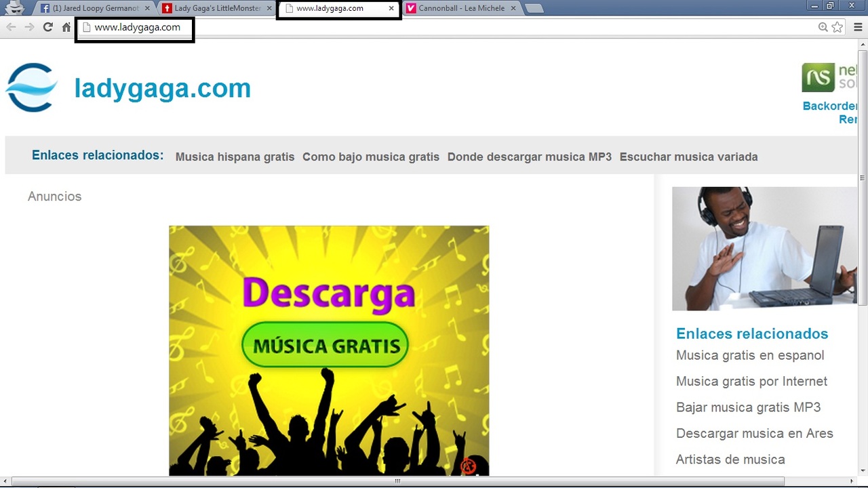Viewport: 868px width, 488px height.
Task: Click the vertical scrollbar down arrow
Action: pyautogui.click(x=863, y=470)
